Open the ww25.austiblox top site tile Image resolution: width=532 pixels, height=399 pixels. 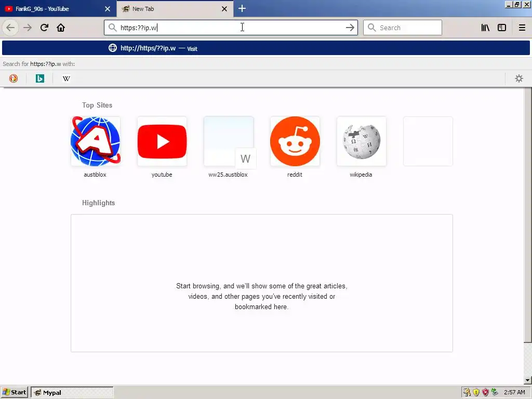[229, 141]
